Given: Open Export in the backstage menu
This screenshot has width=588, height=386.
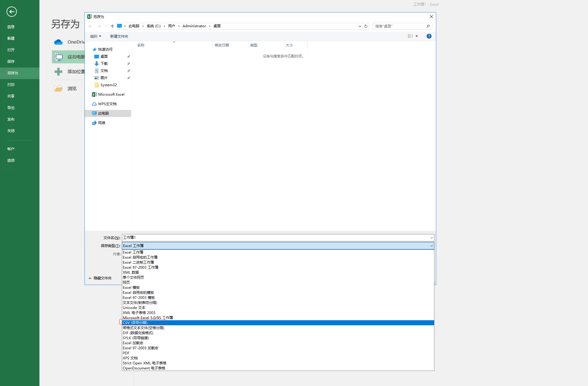Looking at the screenshot, I should 20,108.
